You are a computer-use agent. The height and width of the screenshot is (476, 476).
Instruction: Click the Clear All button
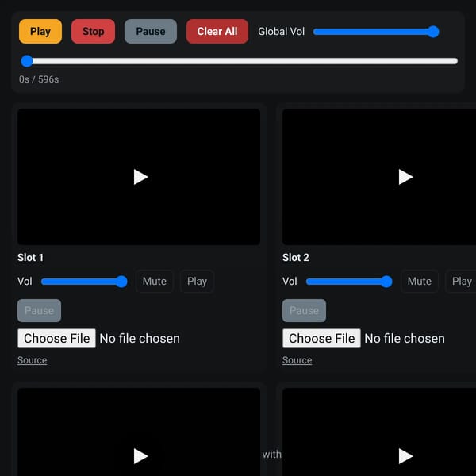pos(217,31)
